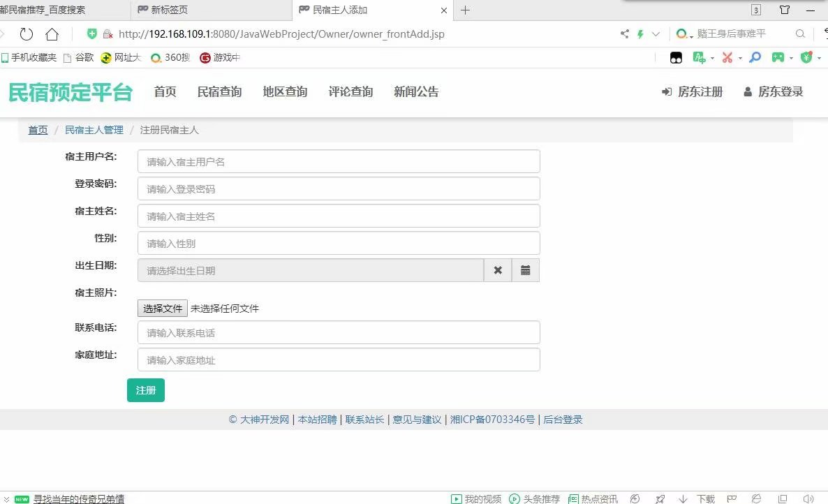Open 新闻公告 navigation item

(416, 92)
